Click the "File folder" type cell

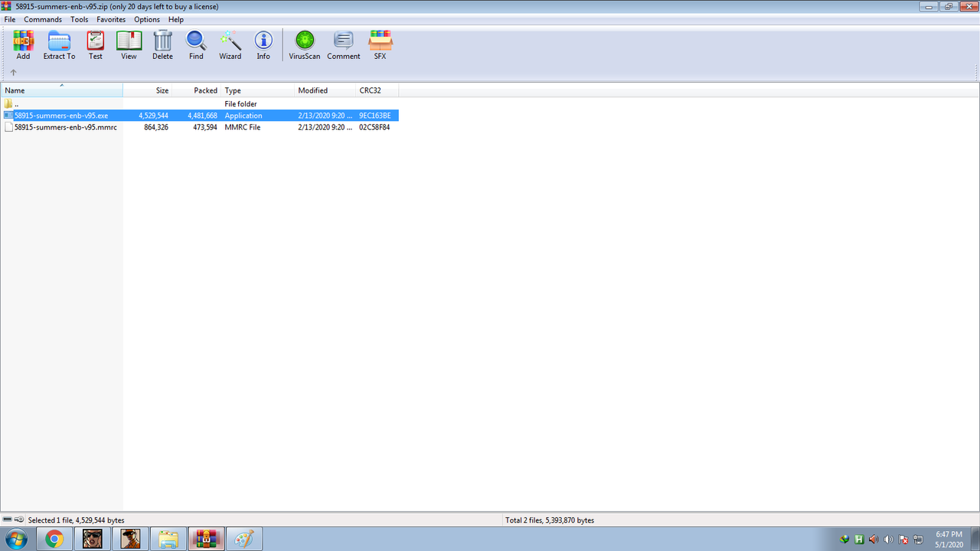[240, 103]
